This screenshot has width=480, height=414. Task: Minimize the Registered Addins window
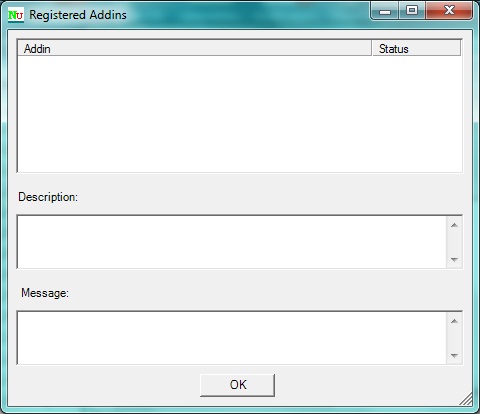pos(384,11)
